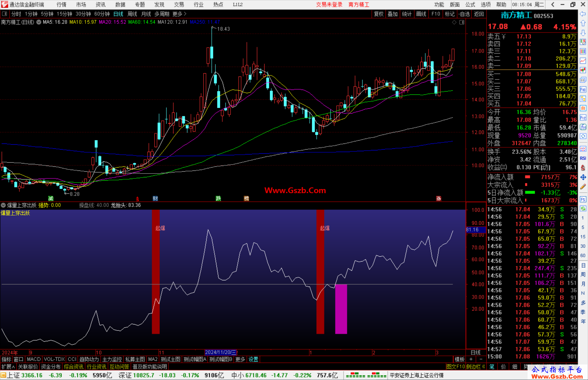Click the plus zoom button beside 模板
The image size is (588, 380).
[471, 359]
